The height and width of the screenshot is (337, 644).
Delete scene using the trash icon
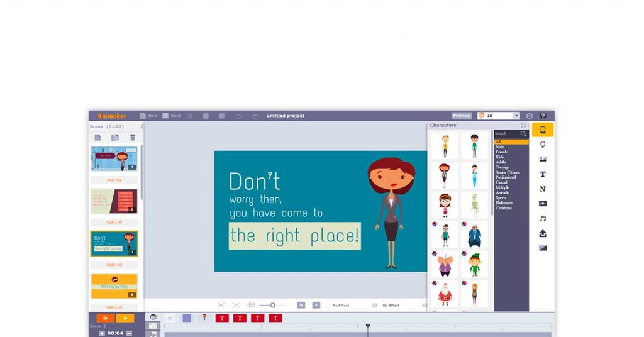pos(133,138)
